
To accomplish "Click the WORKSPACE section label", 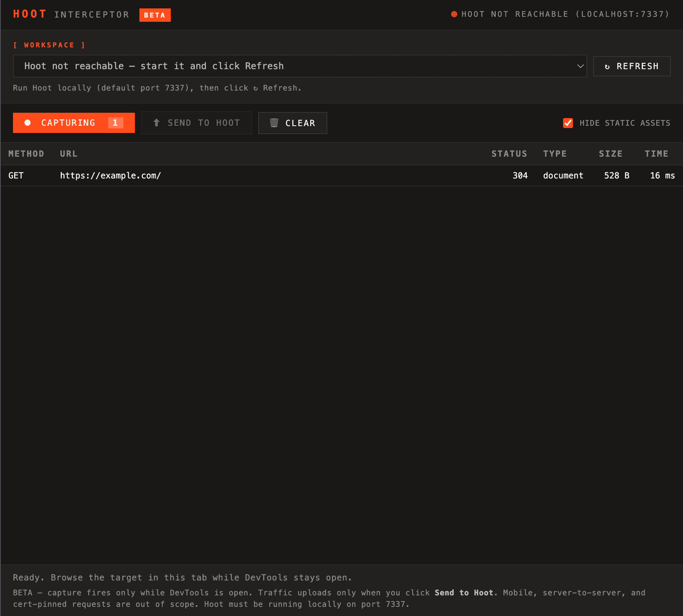I will click(49, 45).
